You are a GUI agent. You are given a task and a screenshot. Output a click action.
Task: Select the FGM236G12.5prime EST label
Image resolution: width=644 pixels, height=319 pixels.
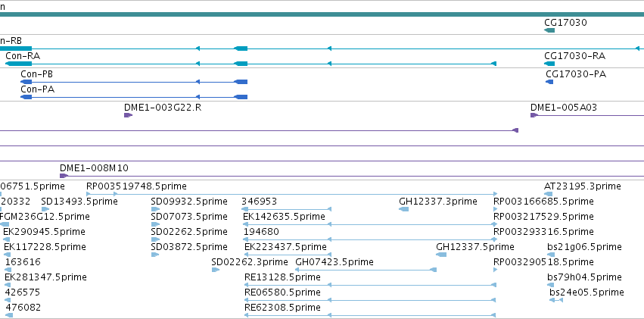pos(45,216)
